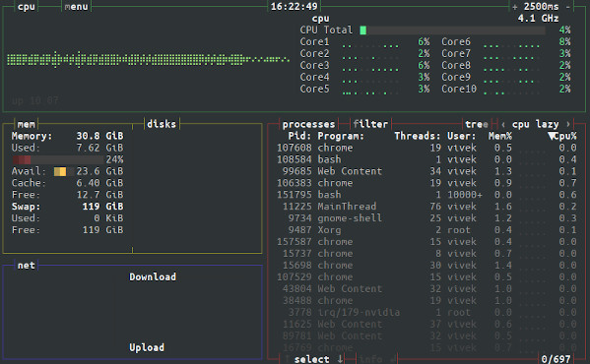The image size is (590, 364).
Task: Click the right arrow beside cpu lazy sorting
Action: coord(567,124)
